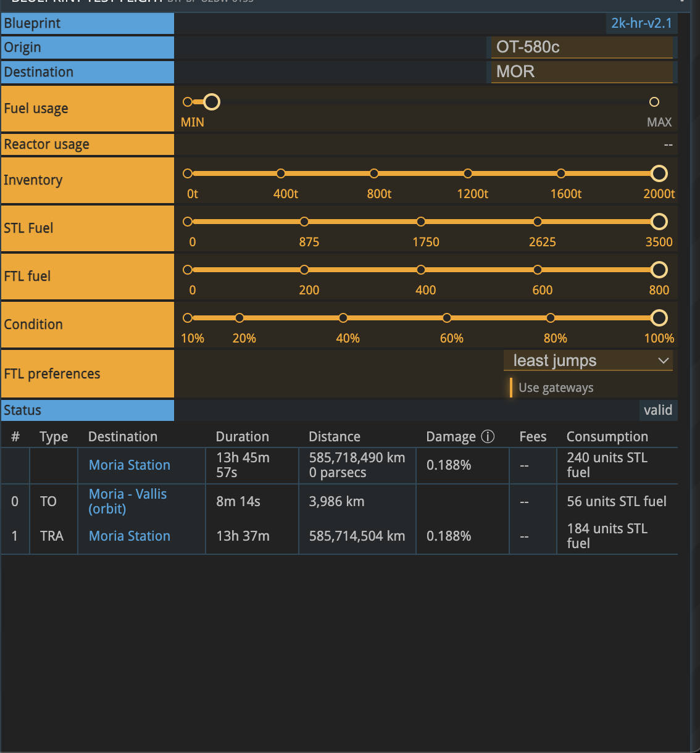
Task: Click the Origin field containing OT-580c
Action: pos(581,48)
